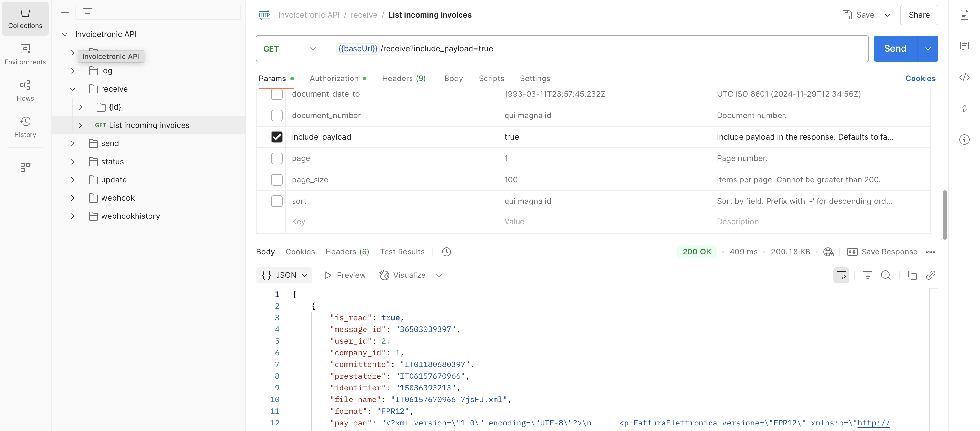The height and width of the screenshot is (431, 980).
Task: Open the Flows sidebar icon
Action: coord(25,90)
